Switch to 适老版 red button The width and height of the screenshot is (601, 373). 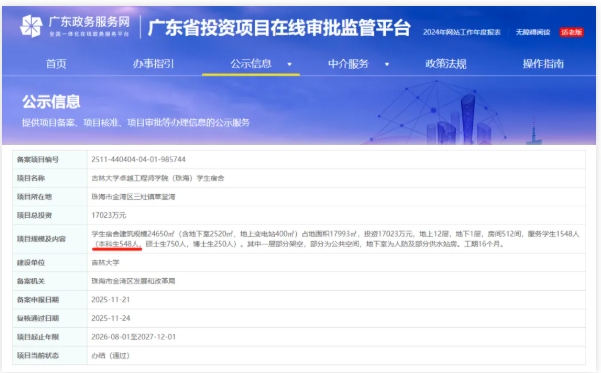tap(571, 32)
